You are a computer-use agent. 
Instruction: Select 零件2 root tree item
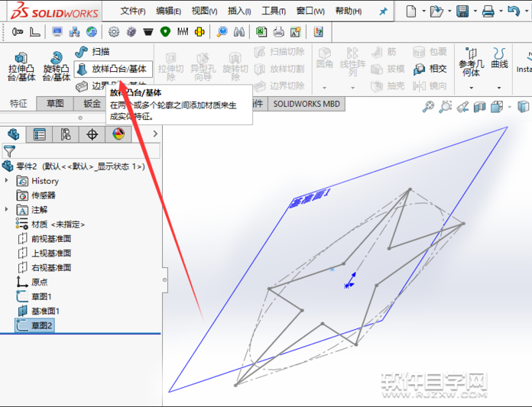[73, 166]
